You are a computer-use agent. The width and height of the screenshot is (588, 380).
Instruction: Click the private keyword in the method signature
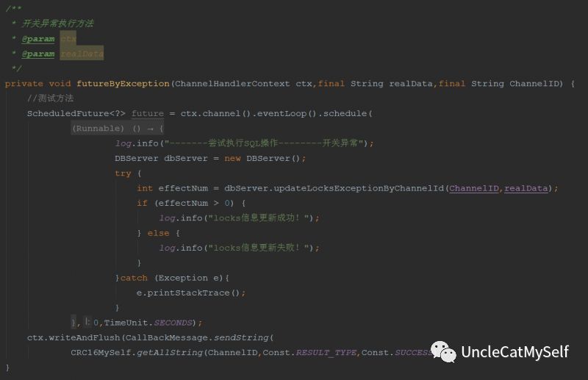coord(24,84)
